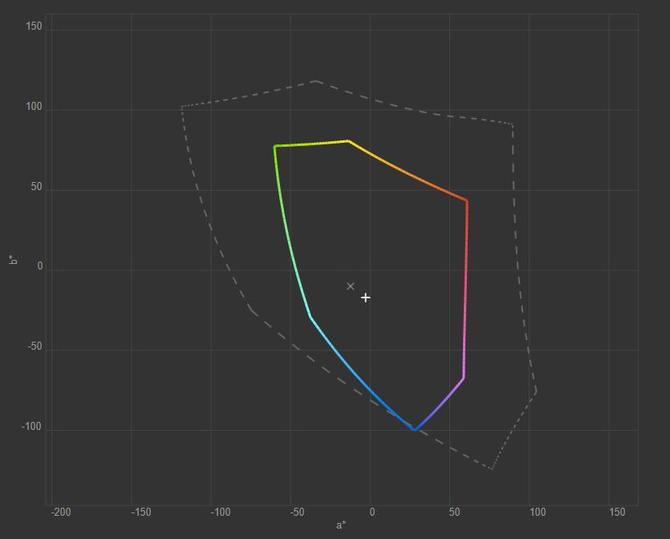Screen dimensions: 670x539
Task: Click the gray X marker near center
Action: point(350,286)
